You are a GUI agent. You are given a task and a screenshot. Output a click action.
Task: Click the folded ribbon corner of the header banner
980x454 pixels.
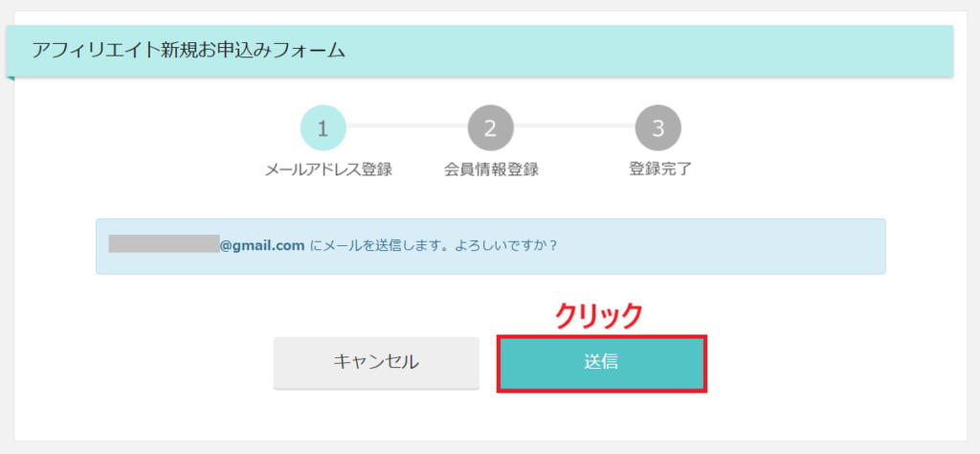(x=11, y=78)
